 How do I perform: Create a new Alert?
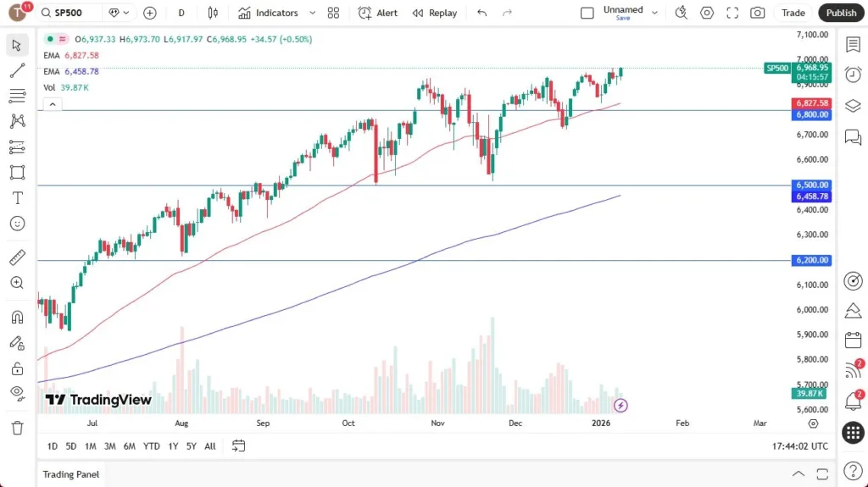click(378, 13)
